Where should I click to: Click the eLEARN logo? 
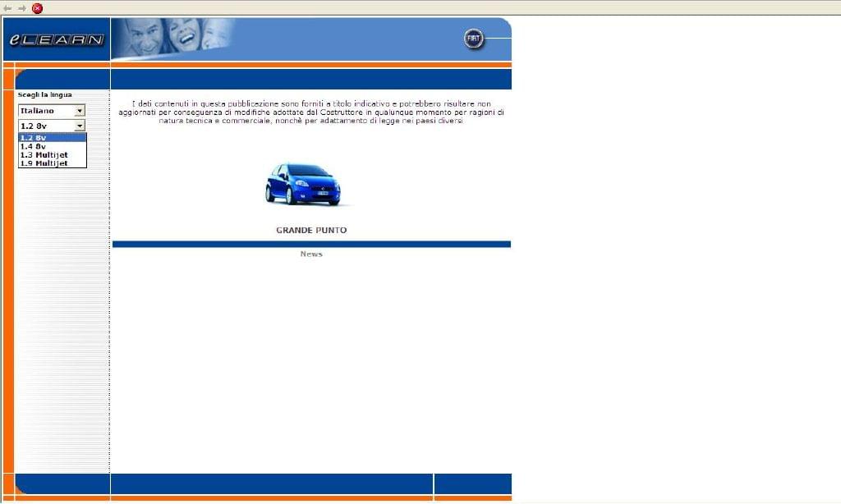pos(57,39)
